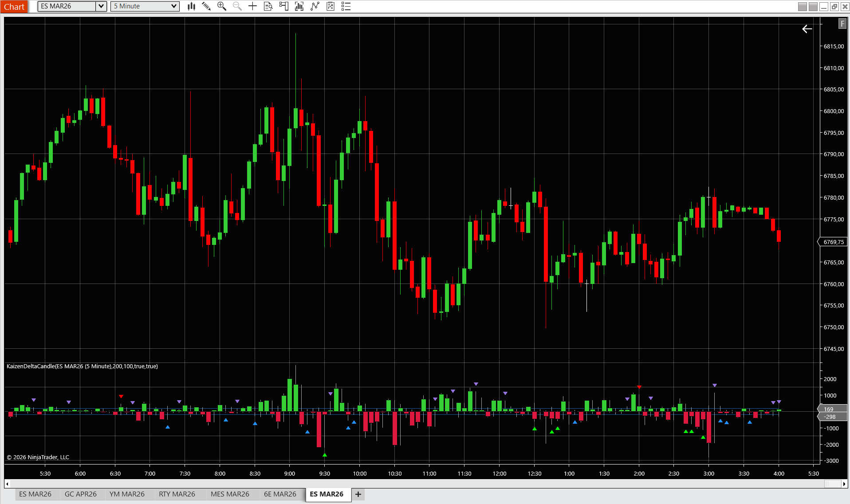Click the zoom in magnifier icon
This screenshot has width=850, height=504.
pos(221,6)
